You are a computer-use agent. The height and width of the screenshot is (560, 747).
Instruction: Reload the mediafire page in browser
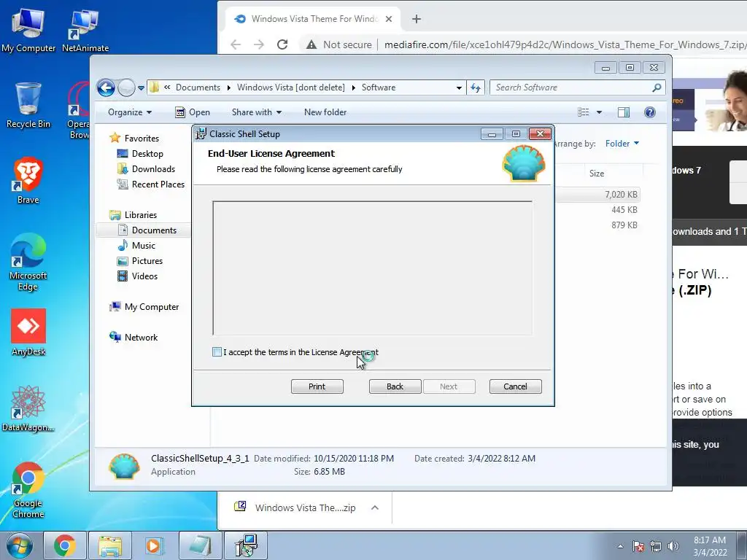(x=282, y=44)
